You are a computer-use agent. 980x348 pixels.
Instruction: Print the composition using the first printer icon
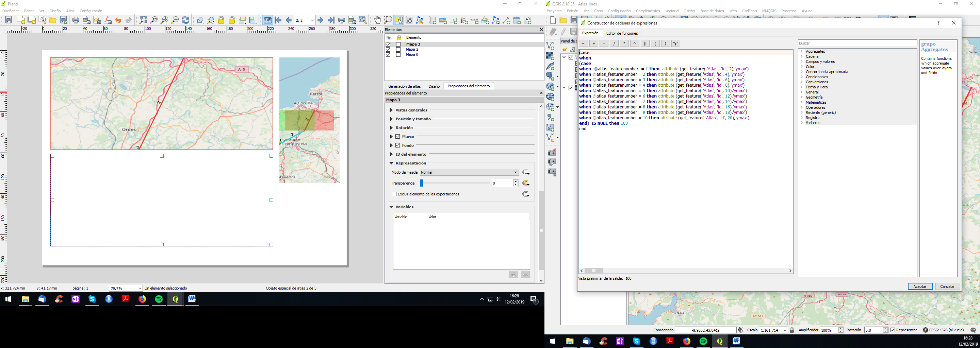pyautogui.click(x=76, y=20)
